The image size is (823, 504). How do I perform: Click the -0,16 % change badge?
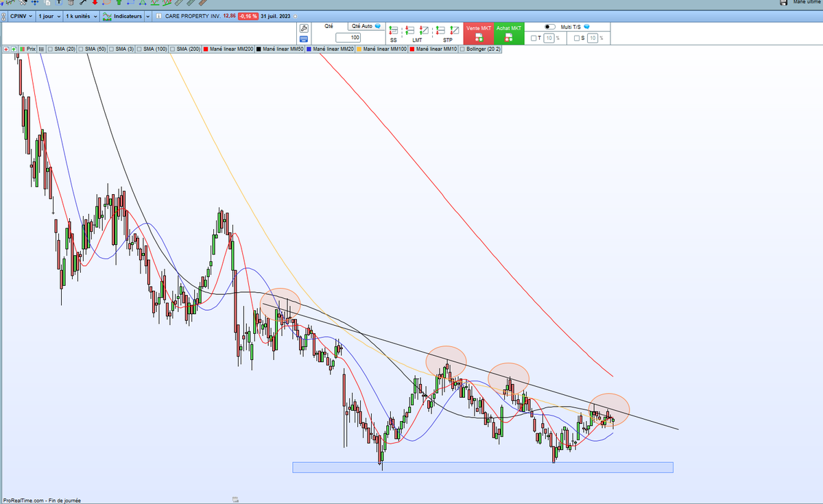click(x=248, y=16)
